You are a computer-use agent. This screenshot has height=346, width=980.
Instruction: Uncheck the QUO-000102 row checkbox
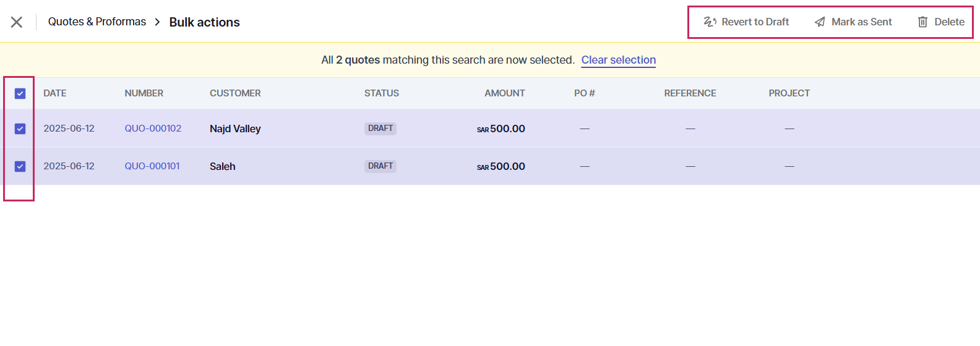pos(20,129)
